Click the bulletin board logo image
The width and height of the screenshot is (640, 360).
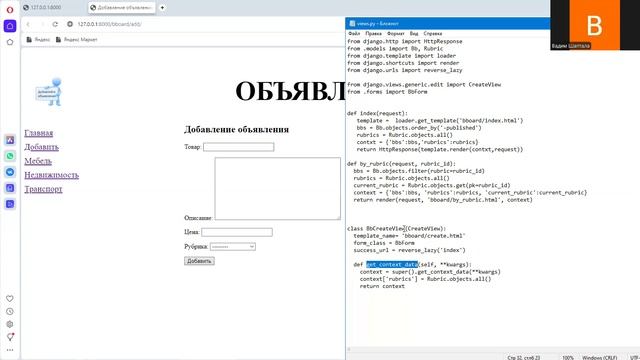pos(49,92)
